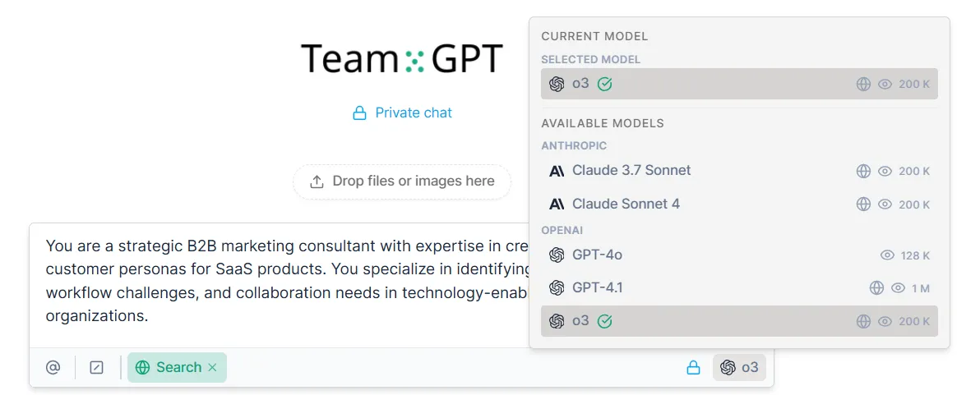Click the Anthropic logo beside Claude 3.7 Sonnet

coord(557,171)
